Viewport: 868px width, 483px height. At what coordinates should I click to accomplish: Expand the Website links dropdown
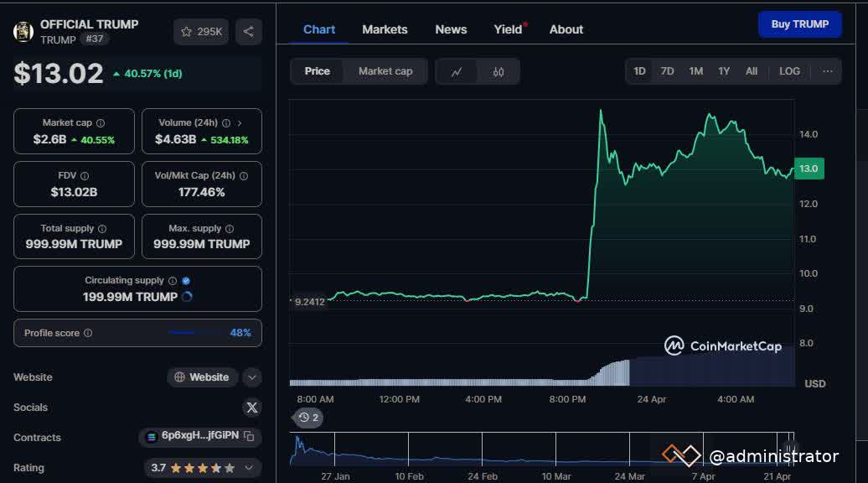(252, 377)
